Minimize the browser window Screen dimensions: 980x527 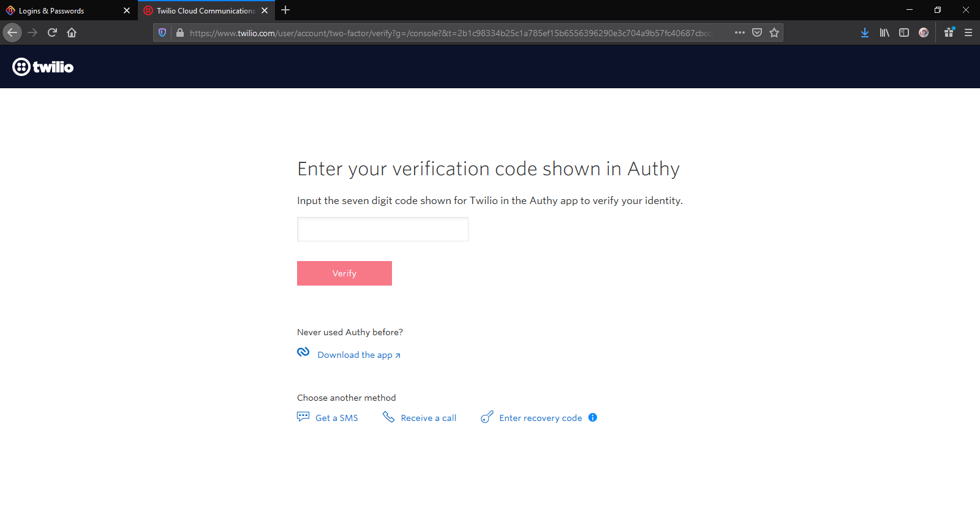(910, 10)
